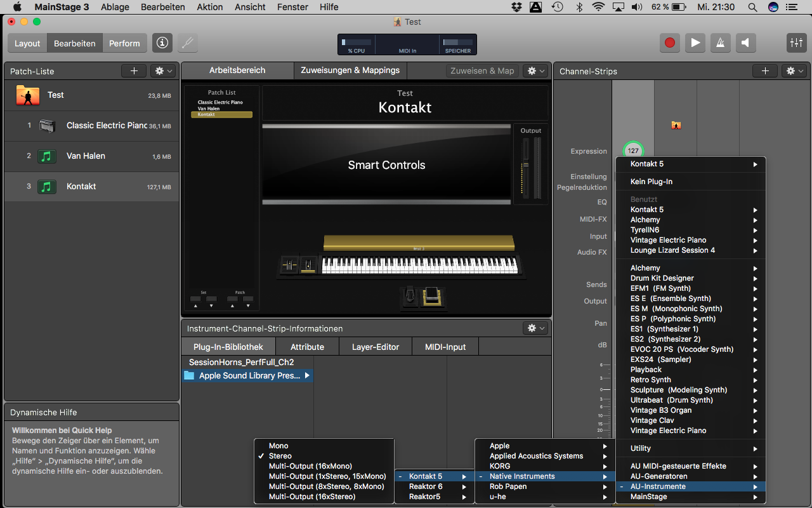This screenshot has width=812, height=508.
Task: Click the red record button in the toolbar
Action: tap(670, 43)
